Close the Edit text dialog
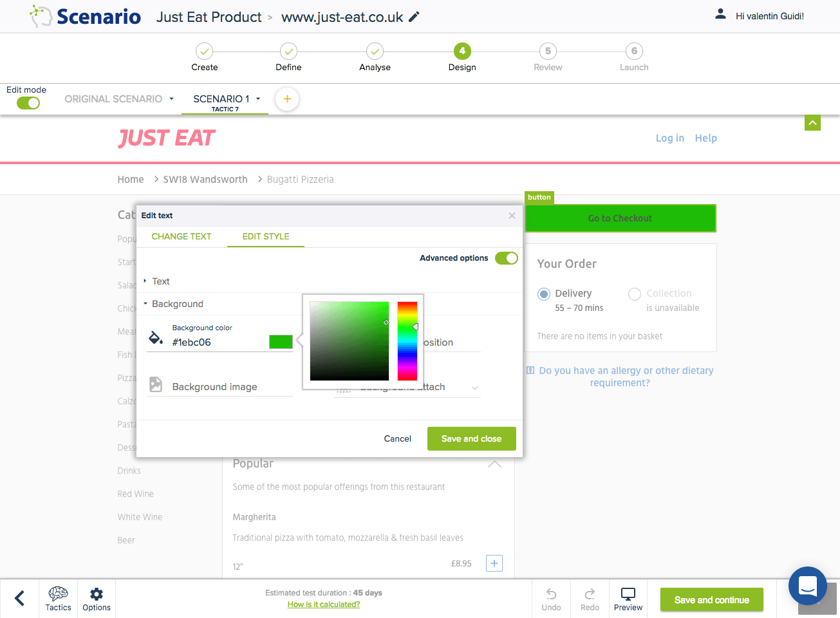840x618 pixels. 512,216
